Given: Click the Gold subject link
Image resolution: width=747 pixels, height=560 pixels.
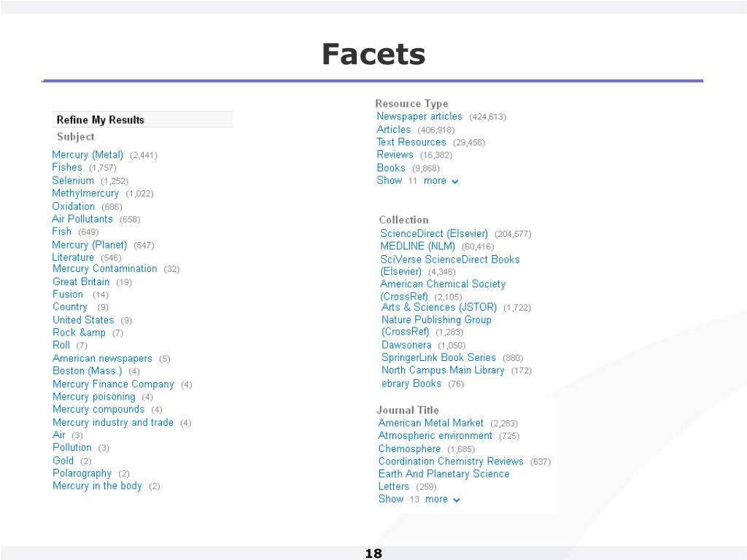Looking at the screenshot, I should 63,461.
